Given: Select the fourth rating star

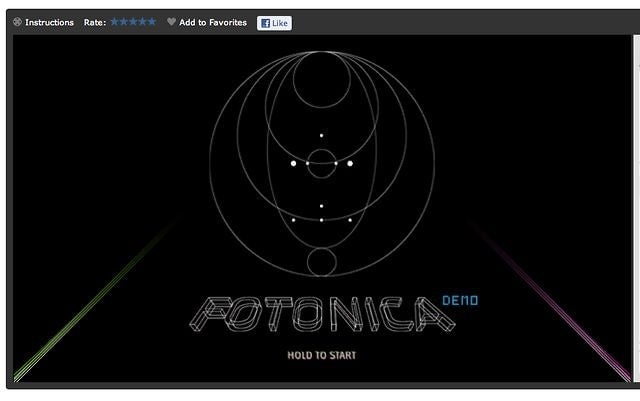Looking at the screenshot, I should [x=142, y=21].
